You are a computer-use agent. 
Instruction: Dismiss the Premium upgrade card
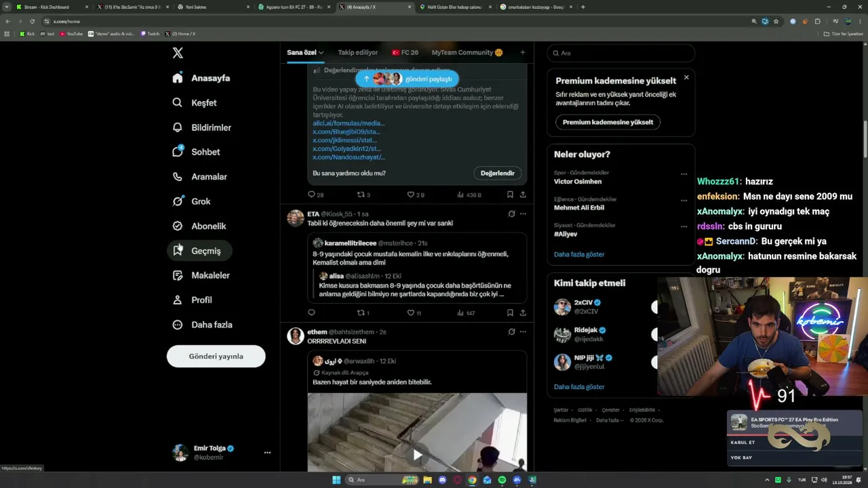tap(686, 77)
